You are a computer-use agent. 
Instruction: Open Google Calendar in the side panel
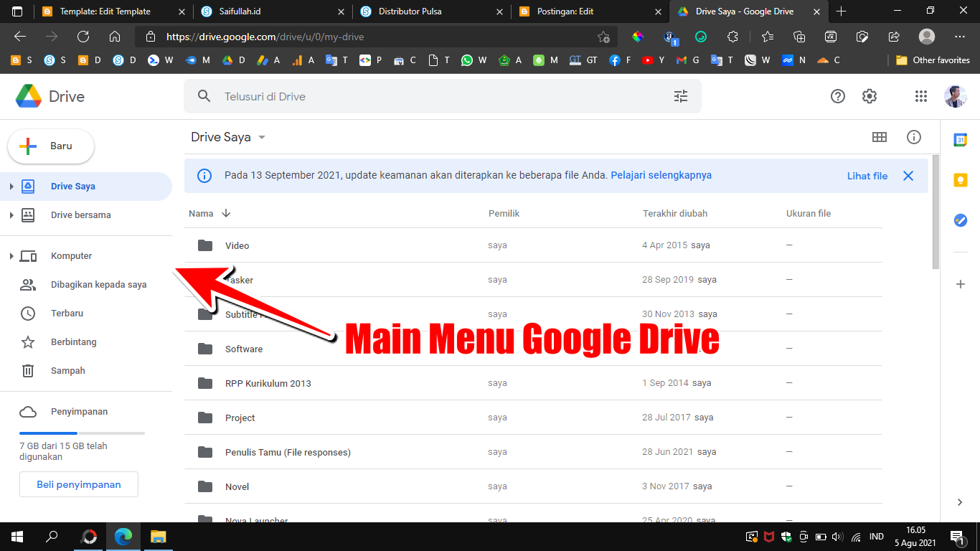point(960,140)
